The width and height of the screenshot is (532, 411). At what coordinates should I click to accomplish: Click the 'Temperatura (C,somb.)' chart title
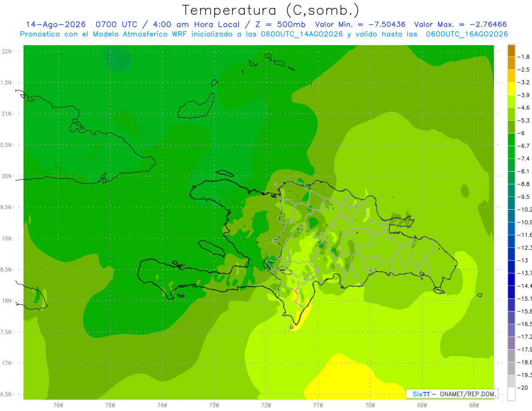271,10
